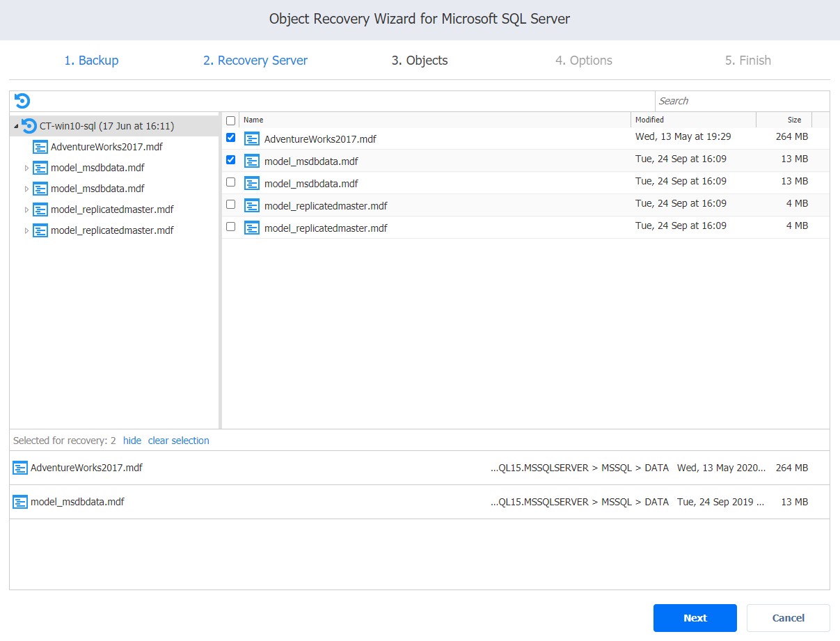Click the AdventureWorks2017.mdf icon in the selected-for-recovery list
This screenshot has height=641, width=840.
tap(20, 468)
